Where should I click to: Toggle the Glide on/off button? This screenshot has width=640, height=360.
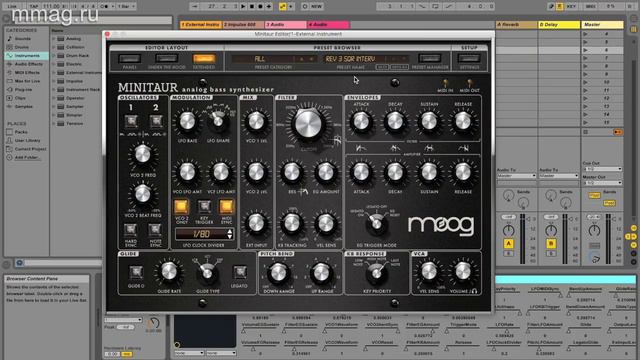click(x=136, y=272)
